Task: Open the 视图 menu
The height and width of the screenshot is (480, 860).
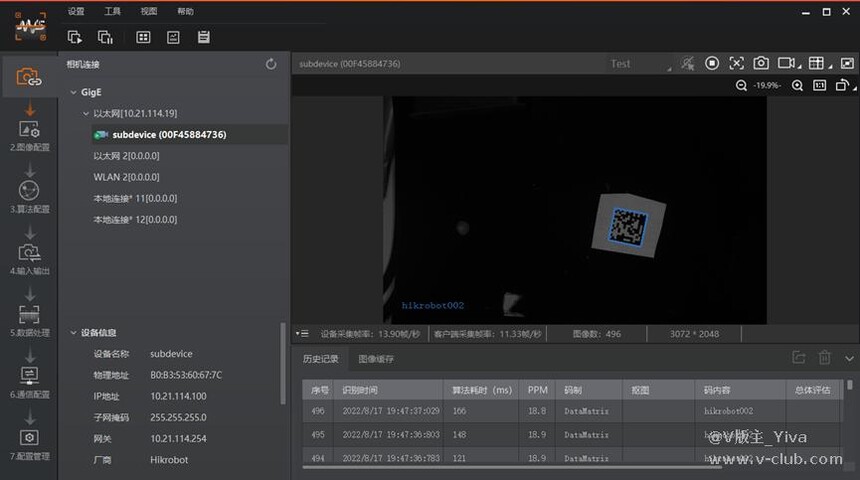Action: coord(149,12)
